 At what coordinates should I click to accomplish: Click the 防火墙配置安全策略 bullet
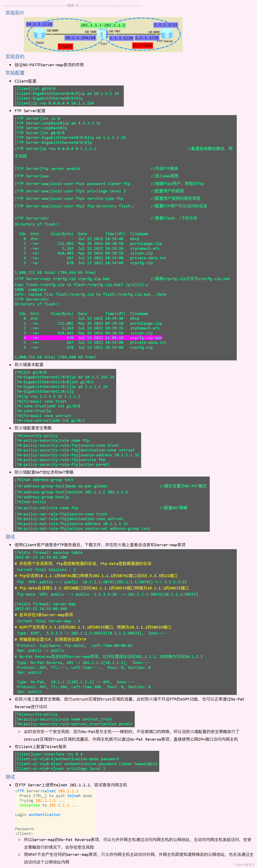[x=33, y=428]
